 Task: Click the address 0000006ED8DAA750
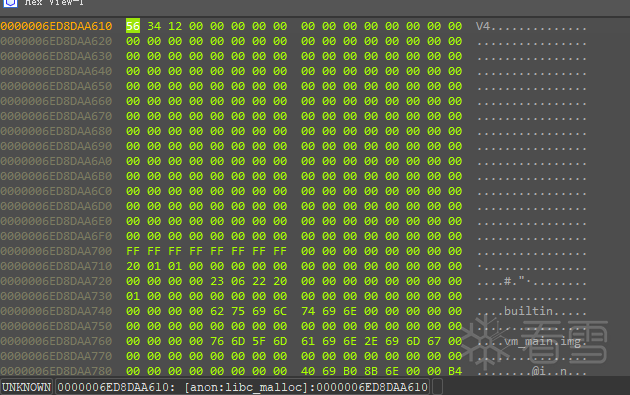pos(56,326)
